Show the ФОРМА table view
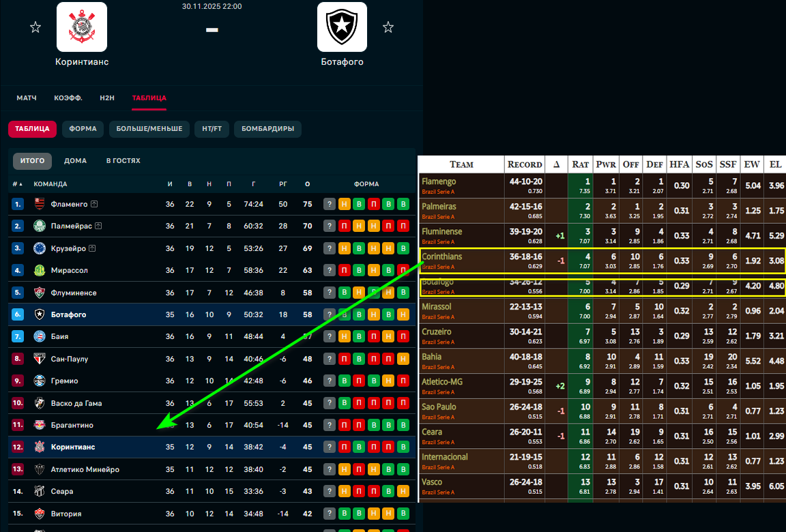 [83, 129]
